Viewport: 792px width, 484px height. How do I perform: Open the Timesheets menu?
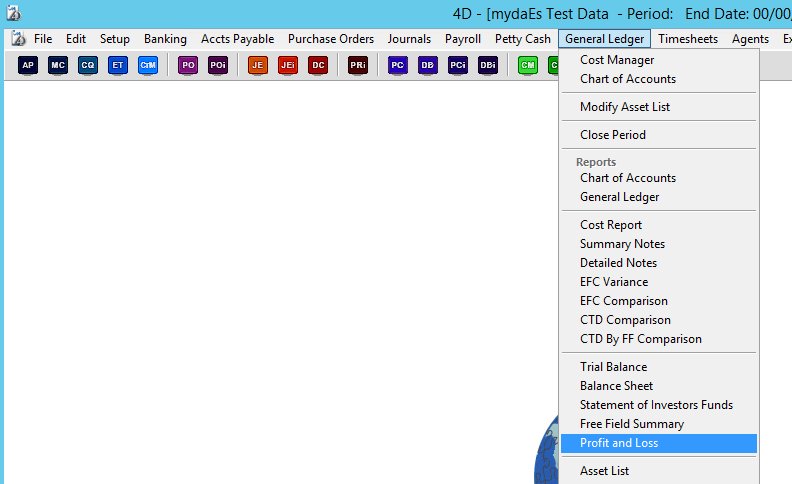[688, 39]
